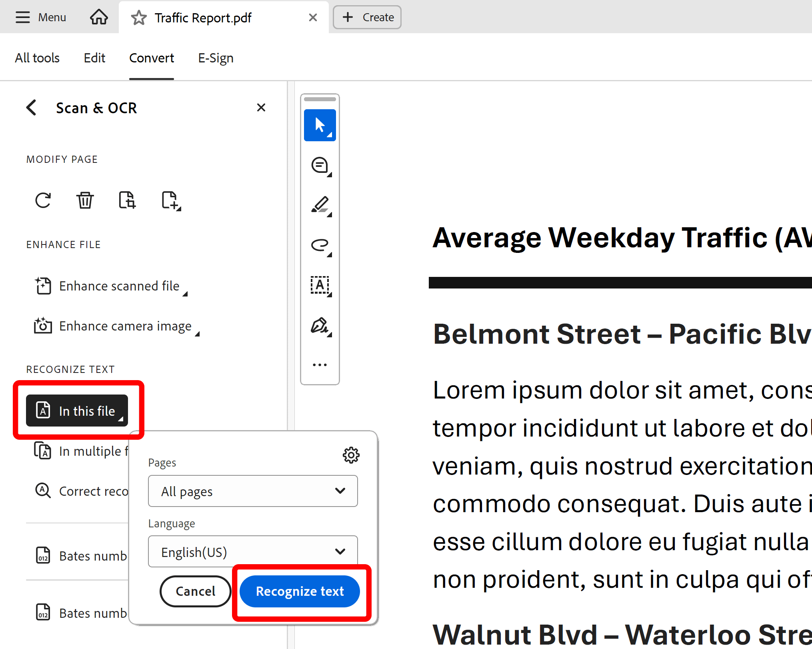
Task: Select the highlighter pen tool
Action: coord(320,205)
